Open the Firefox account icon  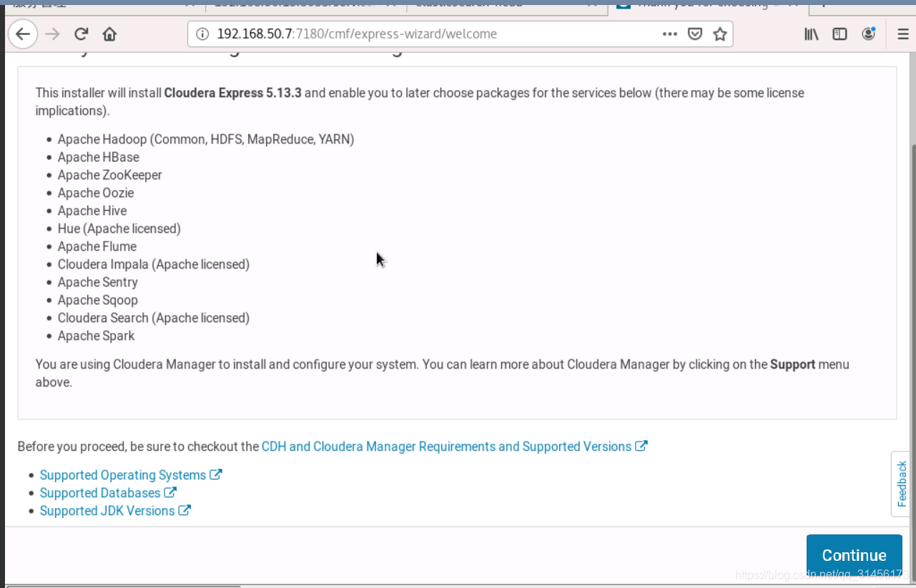pyautogui.click(x=869, y=34)
